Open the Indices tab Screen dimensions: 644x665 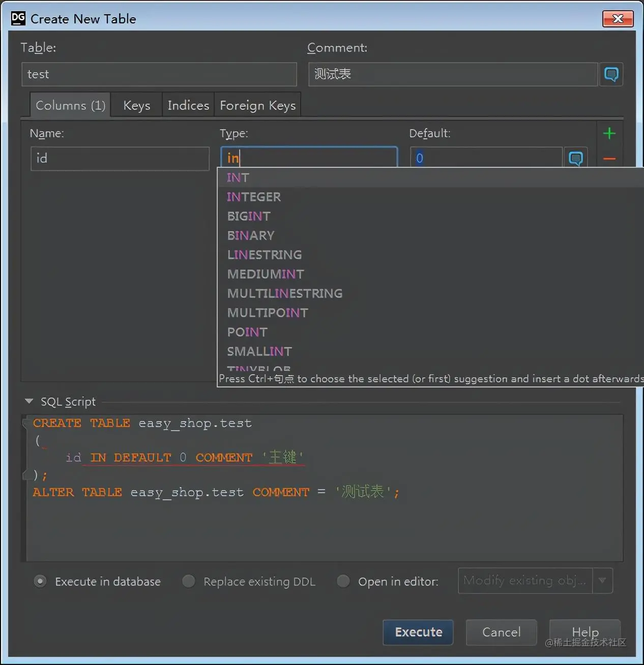point(188,105)
